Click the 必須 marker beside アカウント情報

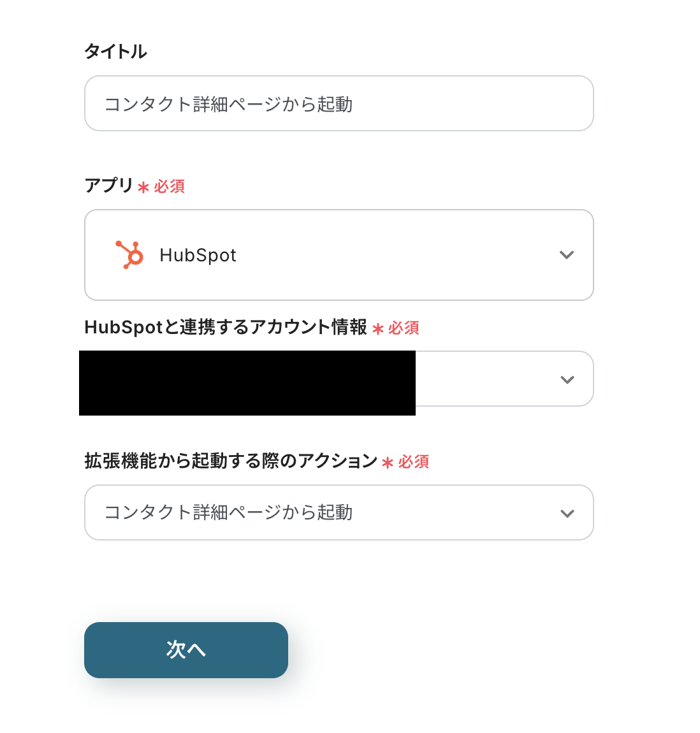pyautogui.click(x=404, y=328)
